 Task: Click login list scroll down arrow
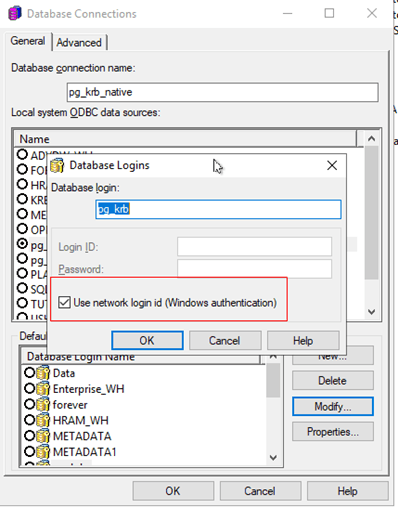[x=273, y=457]
